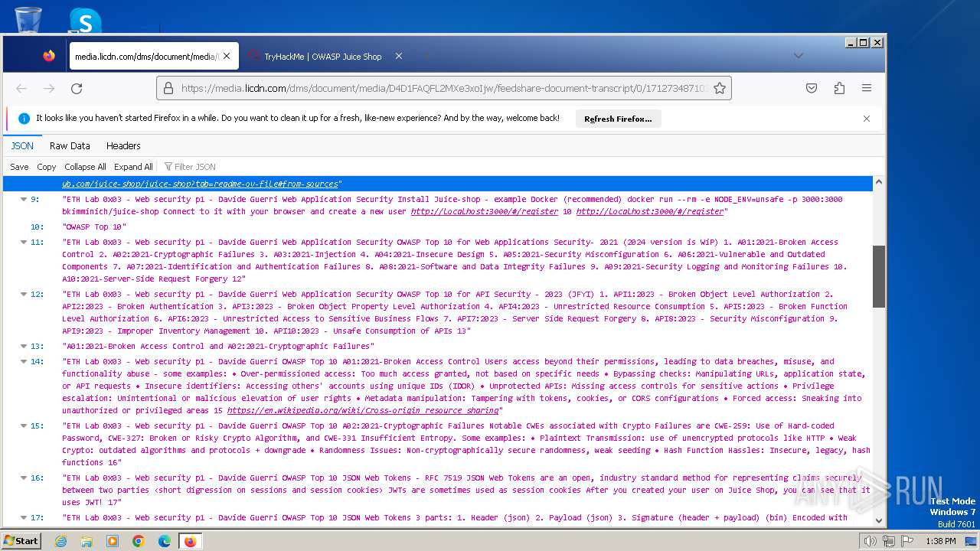980x551 pixels.
Task: Collapse JSON entry 9
Action: pos(24,199)
